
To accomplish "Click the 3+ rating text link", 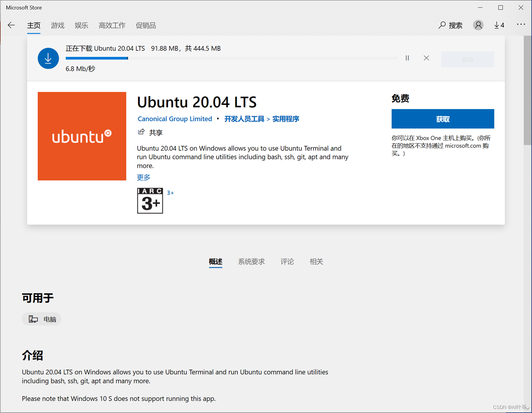I will tap(170, 193).
